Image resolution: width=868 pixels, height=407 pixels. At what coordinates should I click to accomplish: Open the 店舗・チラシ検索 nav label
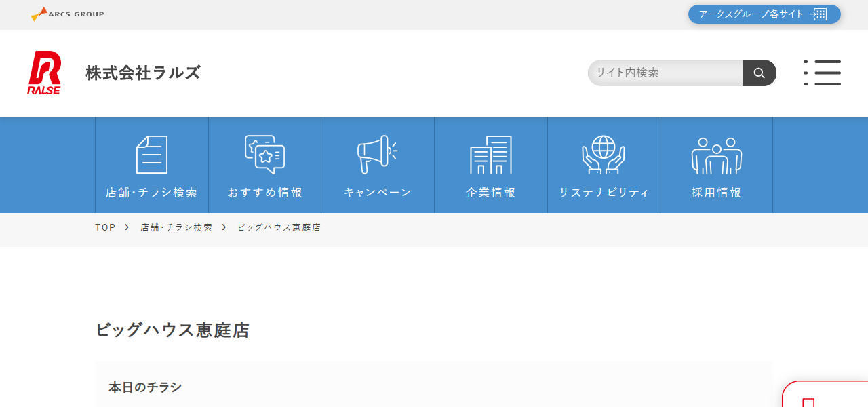pos(152,193)
